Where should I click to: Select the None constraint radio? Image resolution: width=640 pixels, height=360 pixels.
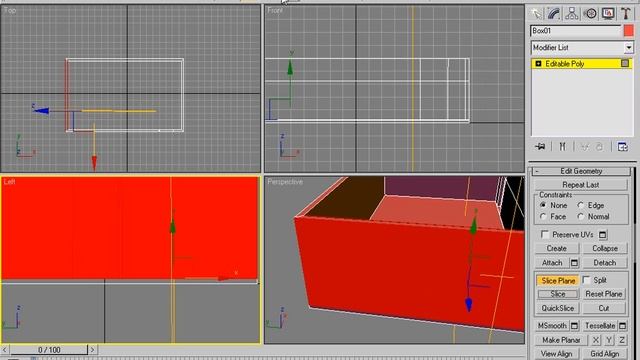pos(543,205)
